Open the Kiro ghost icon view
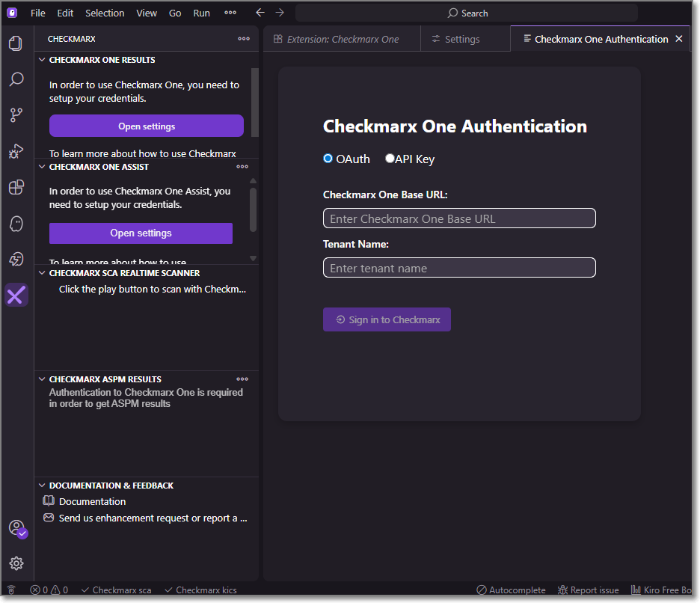This screenshot has height=603, width=700. coord(16,223)
